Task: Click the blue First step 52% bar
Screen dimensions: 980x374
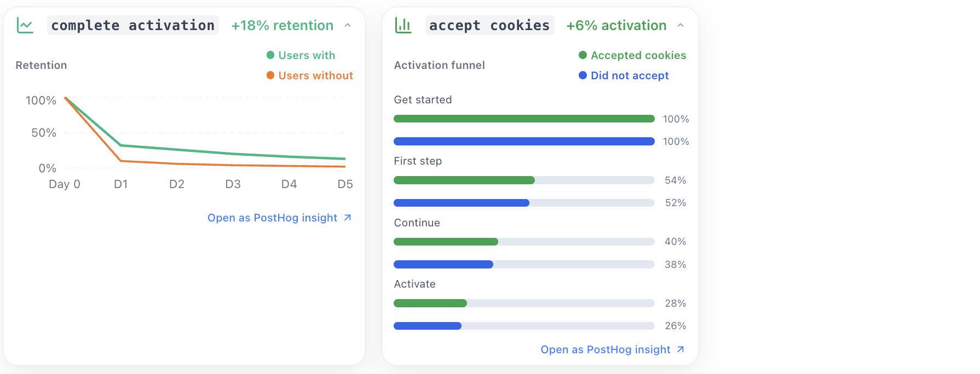Action: (462, 203)
